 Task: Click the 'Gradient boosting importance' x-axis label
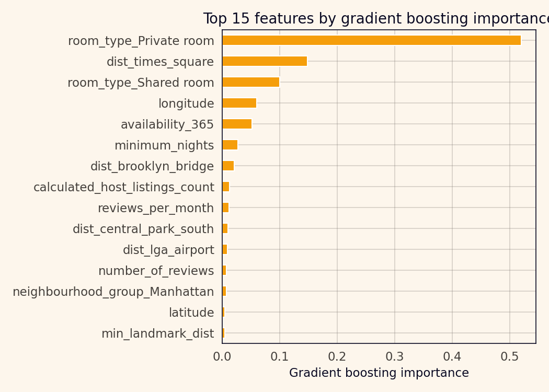point(379,373)
